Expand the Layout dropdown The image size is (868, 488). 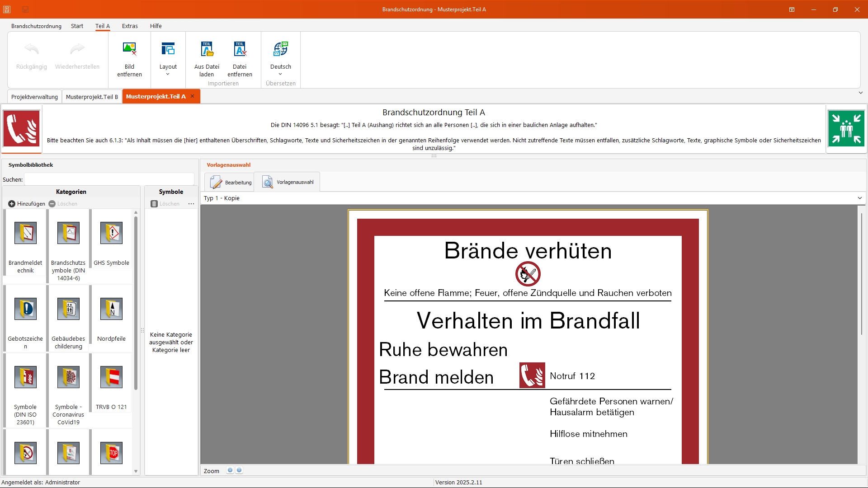tap(168, 58)
